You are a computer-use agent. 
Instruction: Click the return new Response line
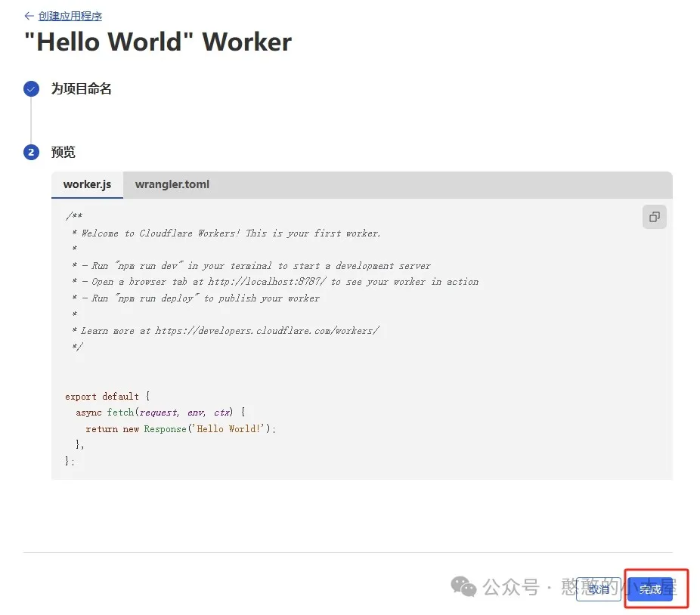coord(181,428)
